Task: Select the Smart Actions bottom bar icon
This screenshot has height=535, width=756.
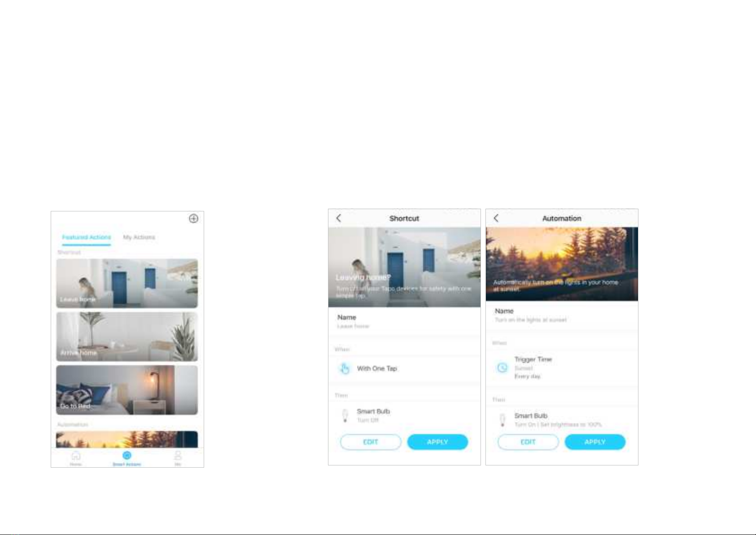Action: 127,456
